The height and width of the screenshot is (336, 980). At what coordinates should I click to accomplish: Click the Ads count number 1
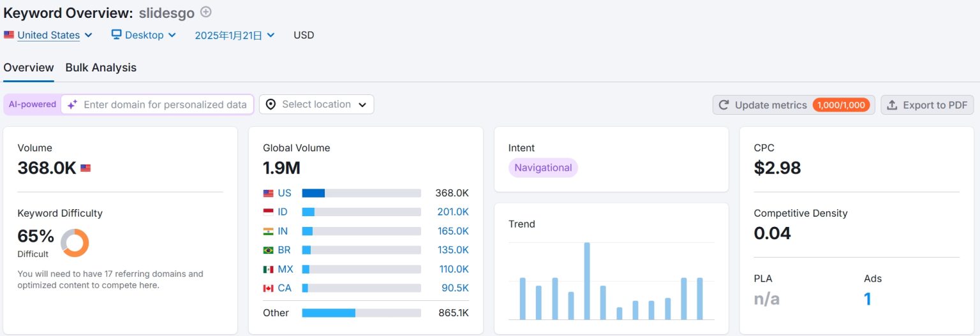[x=867, y=298]
